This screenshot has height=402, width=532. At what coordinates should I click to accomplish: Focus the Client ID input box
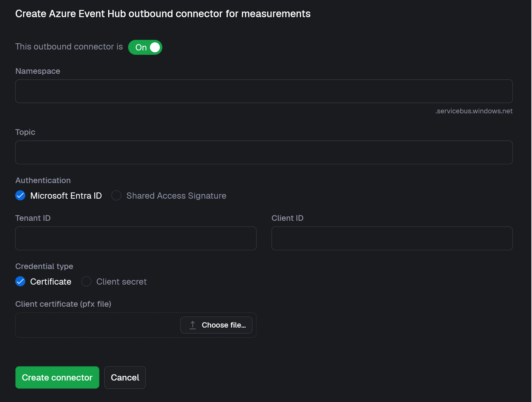pyautogui.click(x=392, y=239)
